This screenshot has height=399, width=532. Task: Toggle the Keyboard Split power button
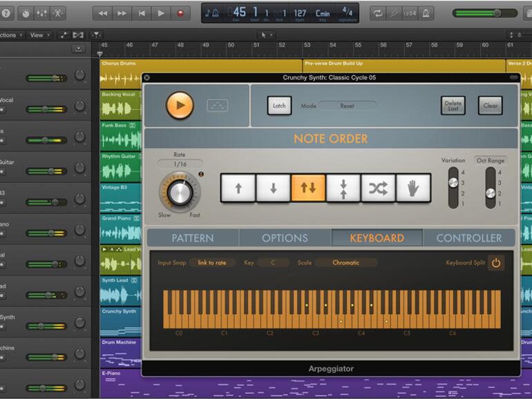click(495, 263)
